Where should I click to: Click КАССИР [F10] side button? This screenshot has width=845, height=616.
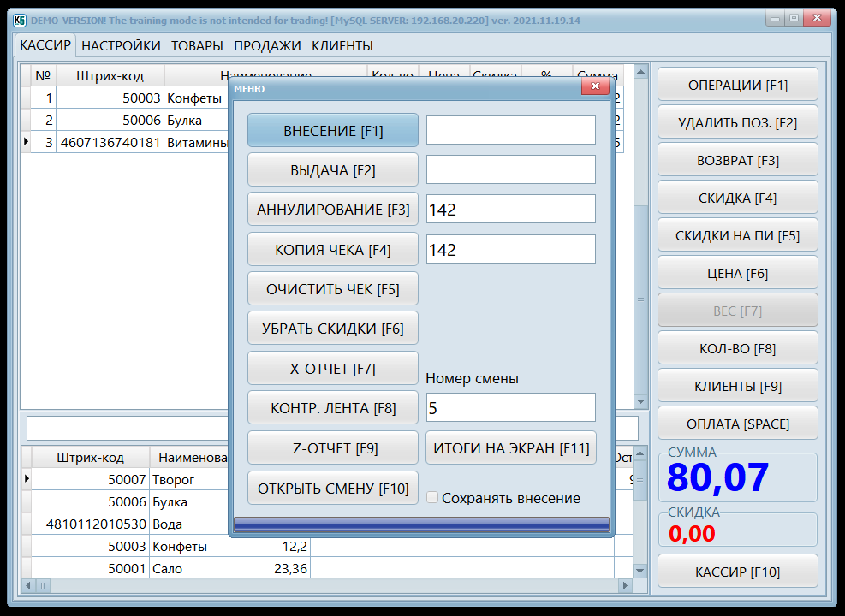point(738,572)
